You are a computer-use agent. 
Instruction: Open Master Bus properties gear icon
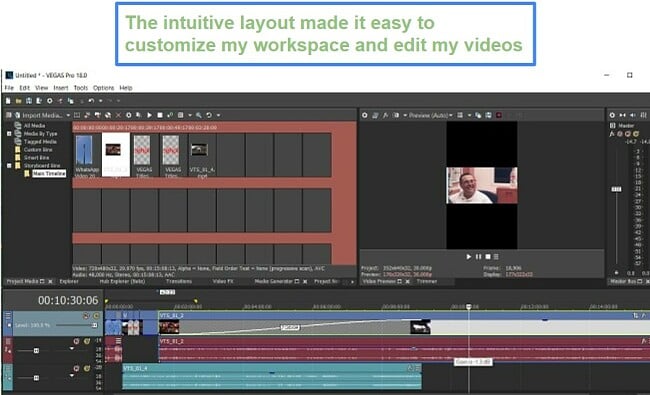(x=612, y=115)
